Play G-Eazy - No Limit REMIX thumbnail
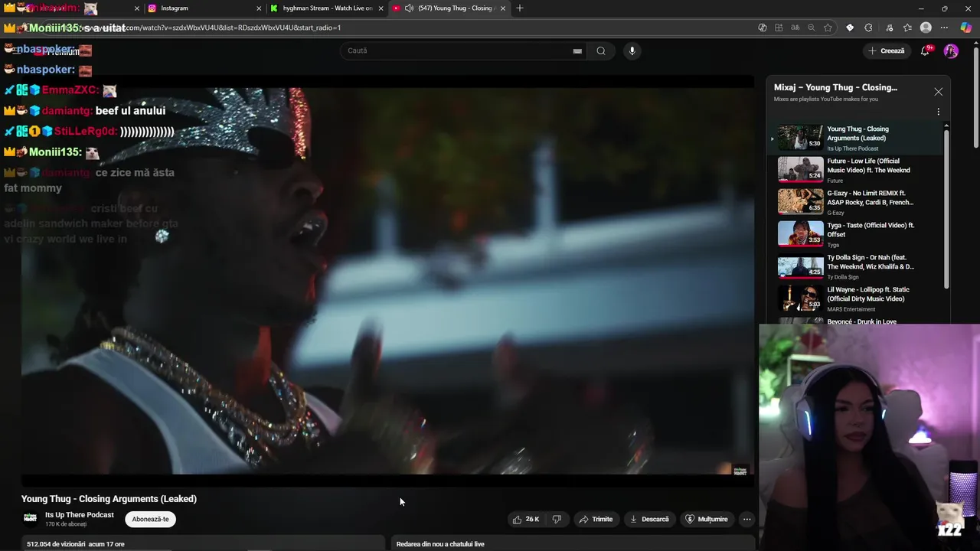Screen dimensions: 980x551 pyautogui.click(x=800, y=201)
